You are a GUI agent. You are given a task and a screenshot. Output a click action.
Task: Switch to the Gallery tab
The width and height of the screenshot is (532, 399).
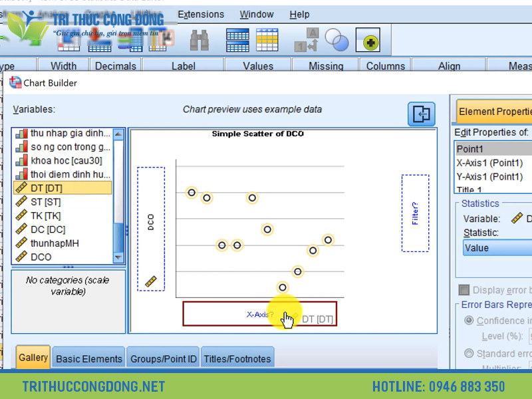coord(33,357)
